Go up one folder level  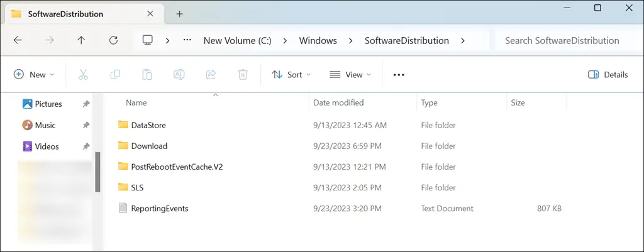click(81, 40)
